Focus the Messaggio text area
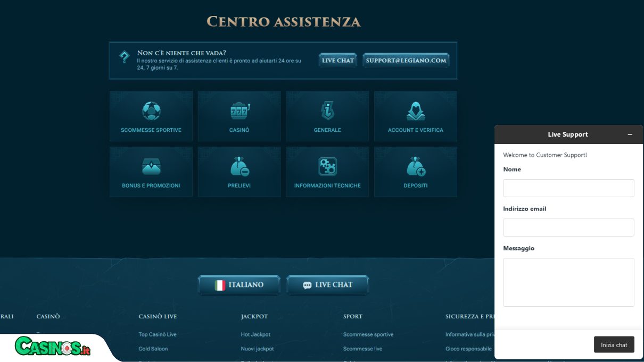Viewport: 644px width, 362px height. click(x=568, y=282)
